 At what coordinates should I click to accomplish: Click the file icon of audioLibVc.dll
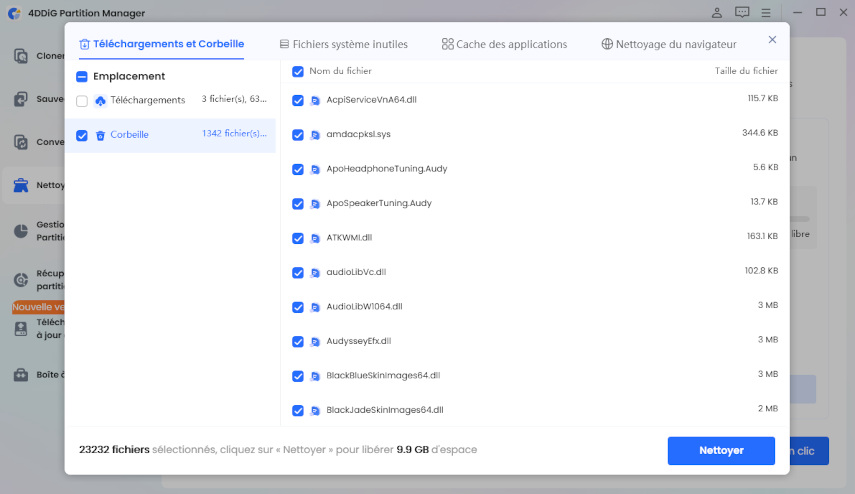315,273
